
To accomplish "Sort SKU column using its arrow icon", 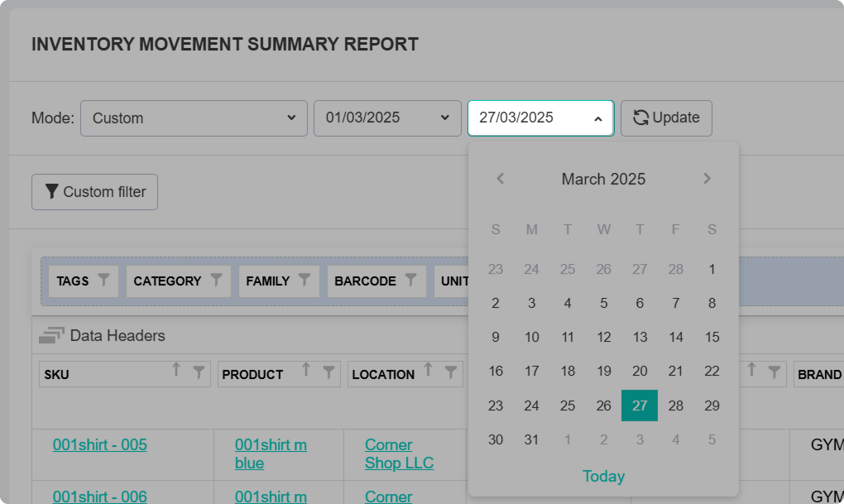I will (x=175, y=371).
